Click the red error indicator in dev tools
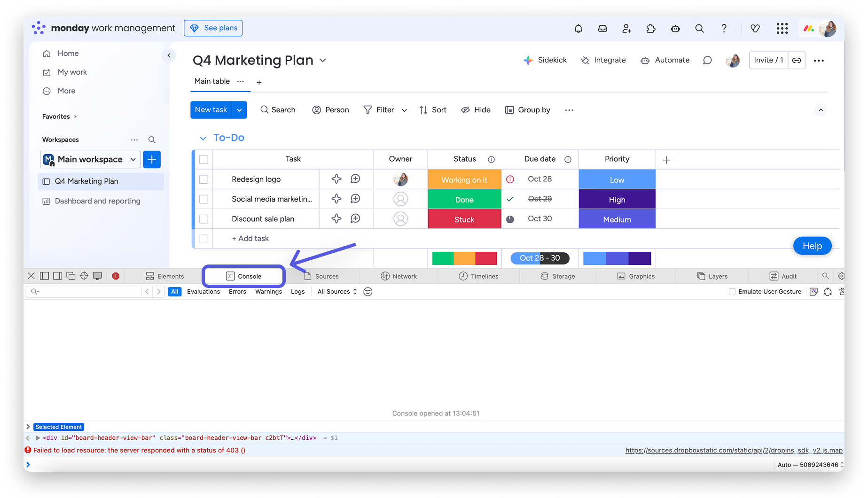 tap(116, 276)
